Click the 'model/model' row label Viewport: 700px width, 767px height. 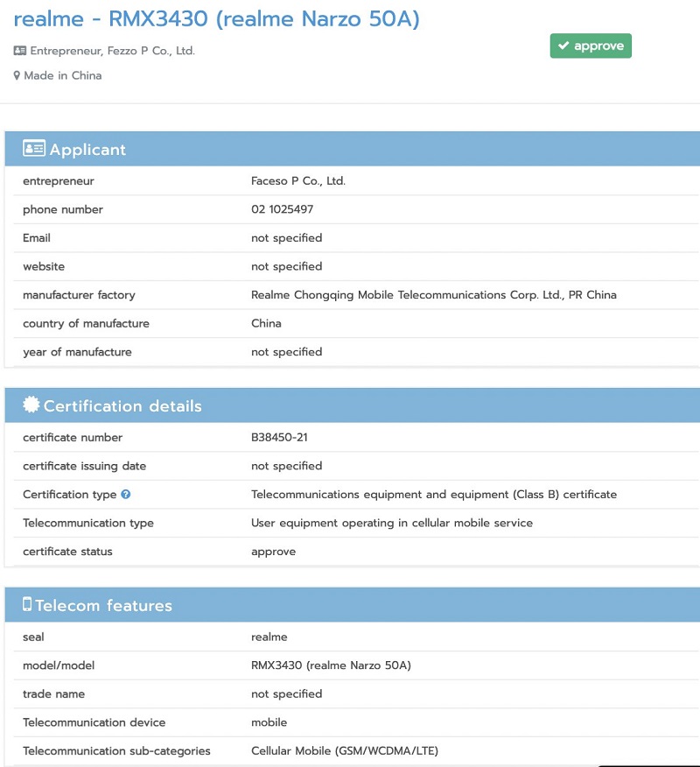(59, 665)
